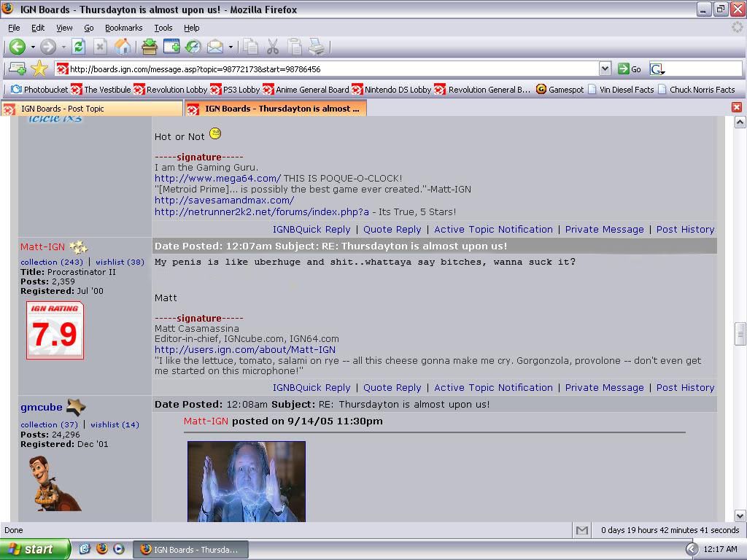Click the Woody avatar of gmcube
The width and height of the screenshot is (747, 560).
point(54,483)
